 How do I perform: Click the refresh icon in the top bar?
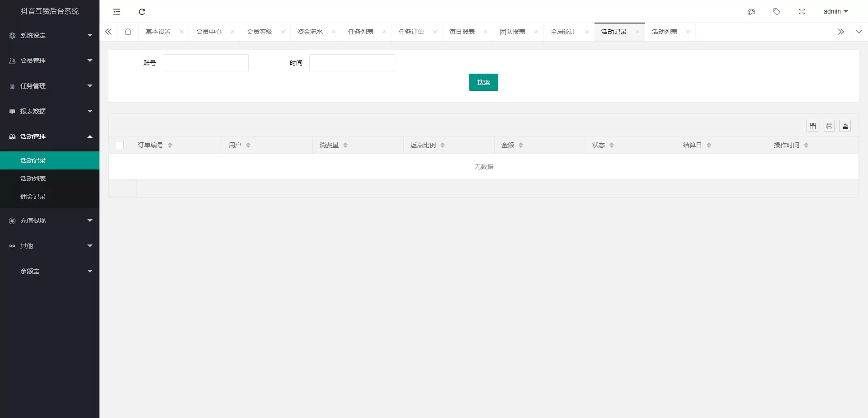pos(142,12)
